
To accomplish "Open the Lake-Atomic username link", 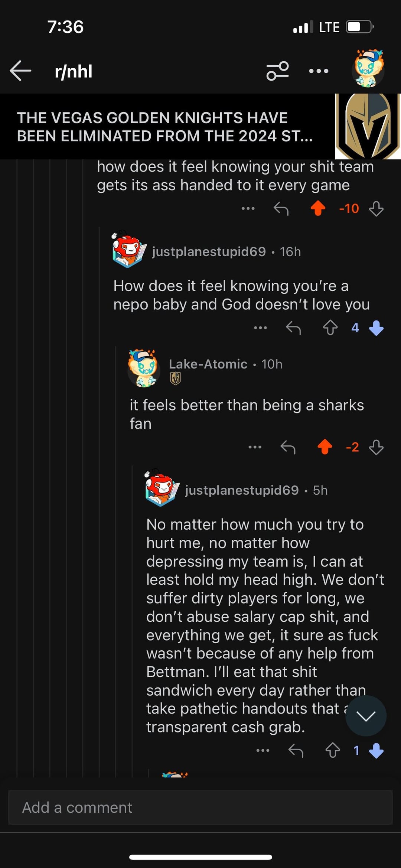I will click(208, 364).
